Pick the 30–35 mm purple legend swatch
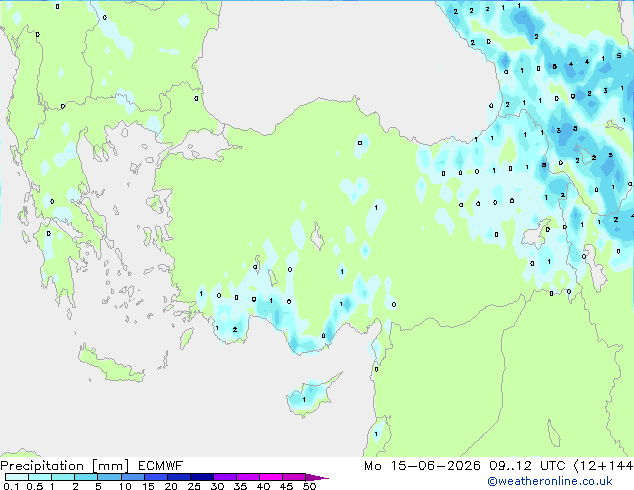The image size is (634, 490). click(224, 477)
